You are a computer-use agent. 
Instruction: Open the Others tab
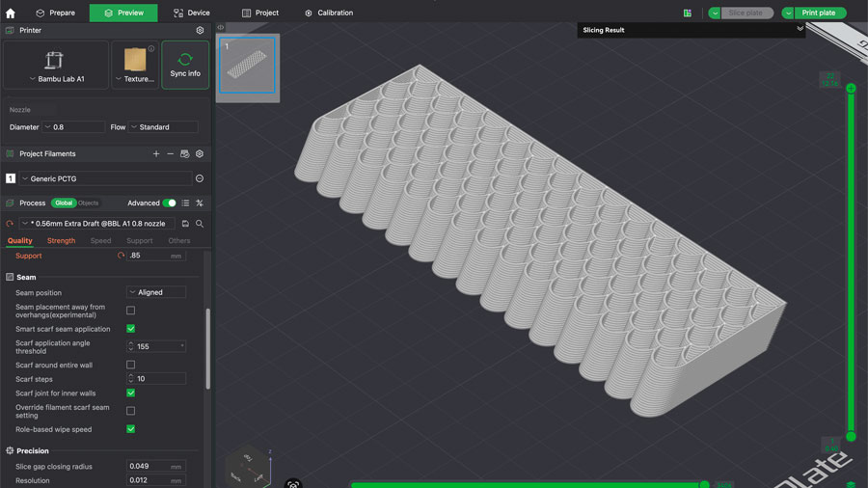point(179,241)
